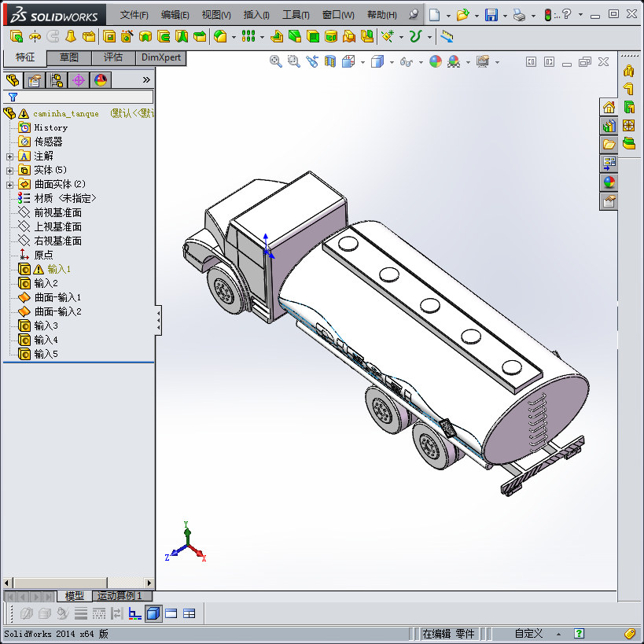Click the Zoom to Fit icon
The width and height of the screenshot is (644, 644).
[275, 61]
